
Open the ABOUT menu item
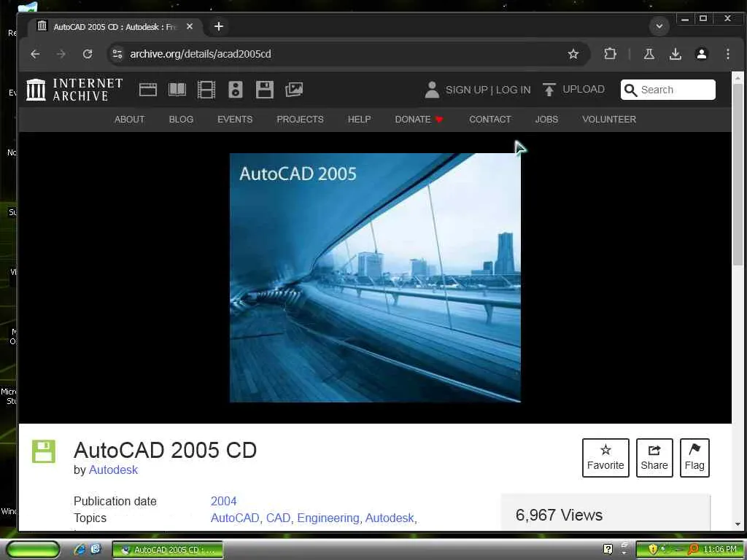[130, 120]
